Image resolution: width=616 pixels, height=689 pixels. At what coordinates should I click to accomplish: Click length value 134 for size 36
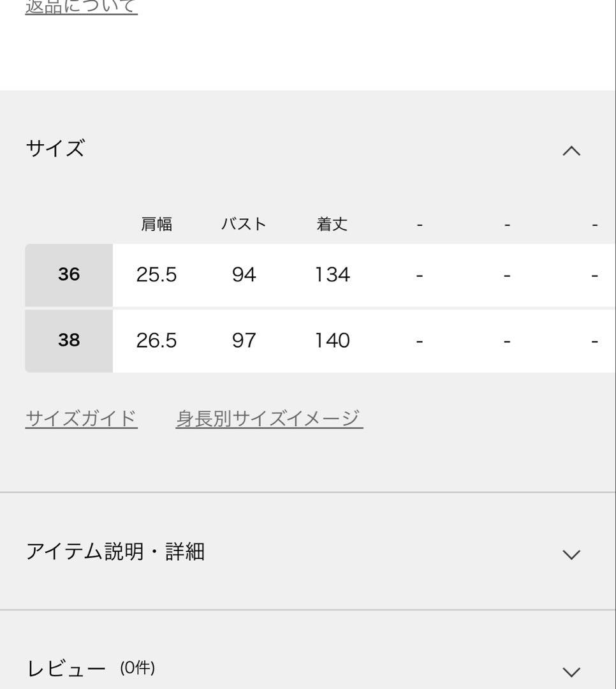[x=332, y=275]
